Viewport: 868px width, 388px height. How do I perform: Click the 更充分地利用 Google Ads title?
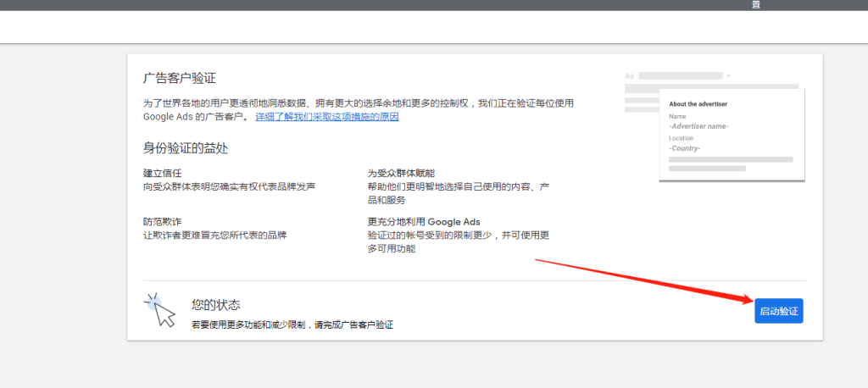point(424,222)
